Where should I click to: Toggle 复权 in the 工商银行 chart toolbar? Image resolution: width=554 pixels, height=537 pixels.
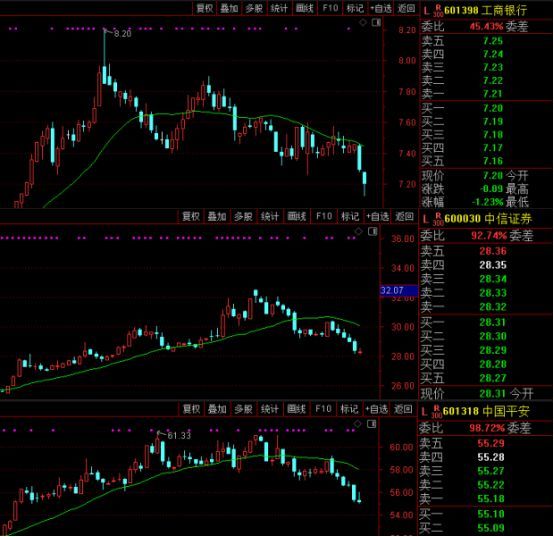pos(205,8)
